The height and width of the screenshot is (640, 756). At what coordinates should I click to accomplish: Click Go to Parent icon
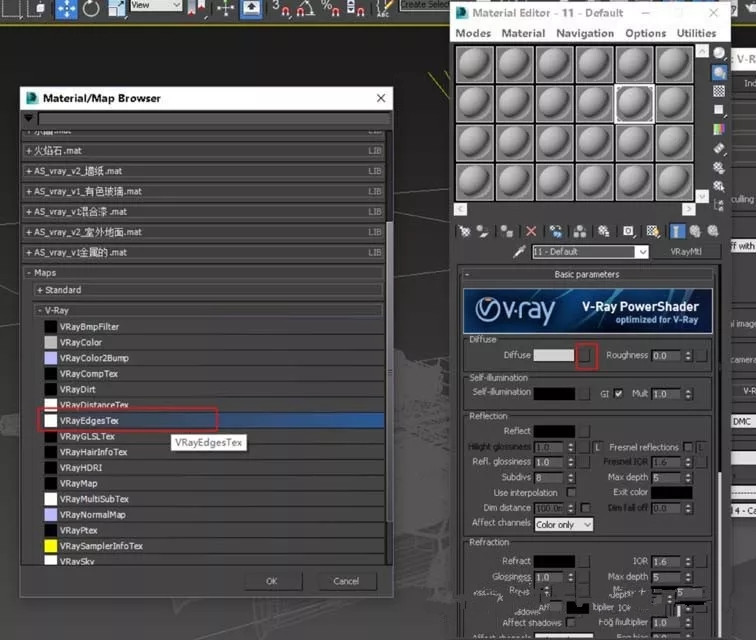tap(695, 231)
